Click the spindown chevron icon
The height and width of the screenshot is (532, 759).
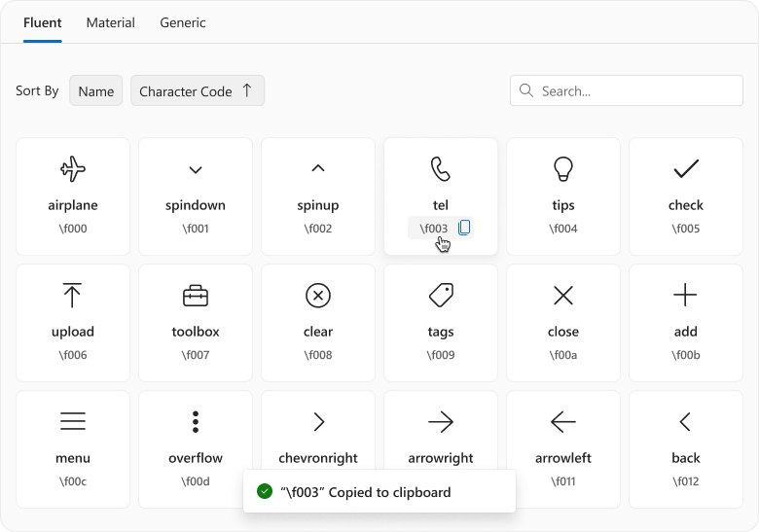tap(196, 170)
